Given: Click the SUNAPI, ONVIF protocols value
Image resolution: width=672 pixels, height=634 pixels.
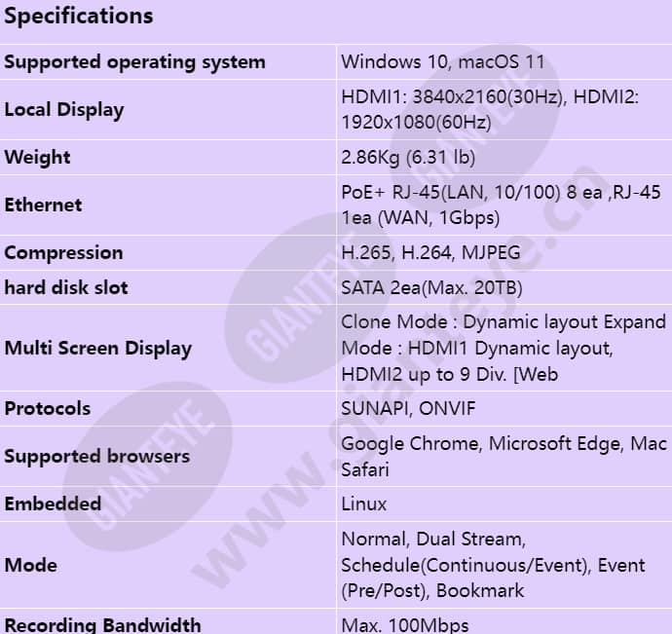Looking at the screenshot, I should [x=408, y=408].
